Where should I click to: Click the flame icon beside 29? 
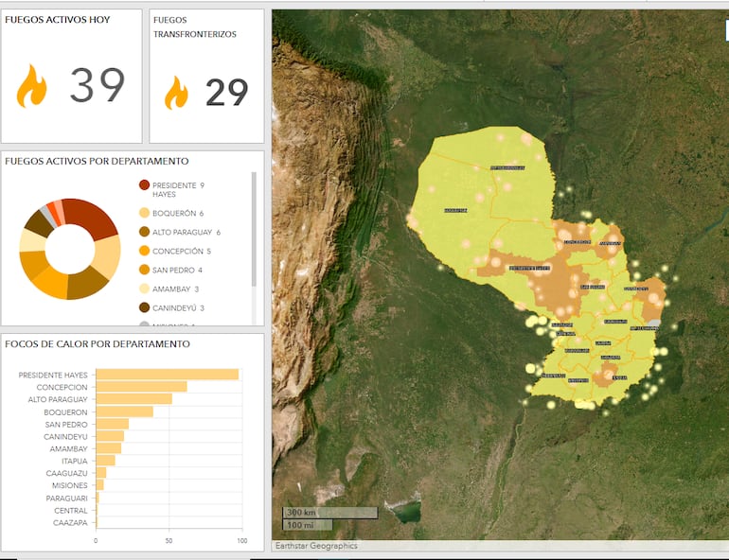coord(176,93)
